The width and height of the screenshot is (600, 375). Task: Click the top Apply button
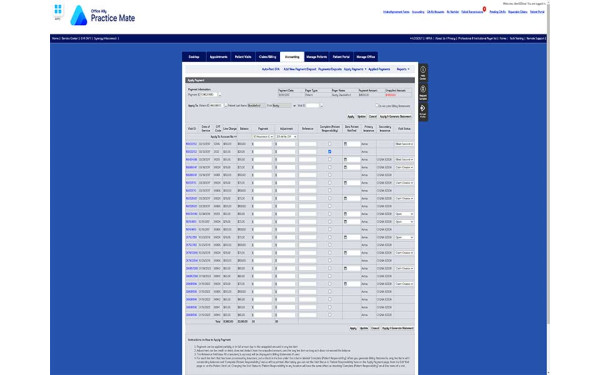(x=351, y=116)
